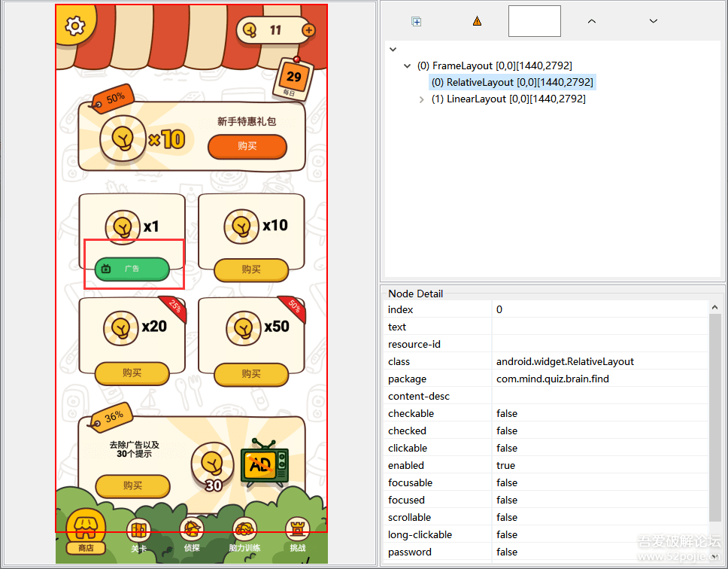
Task: Select the RelativeLayout node in hierarchy tree
Action: click(x=511, y=82)
